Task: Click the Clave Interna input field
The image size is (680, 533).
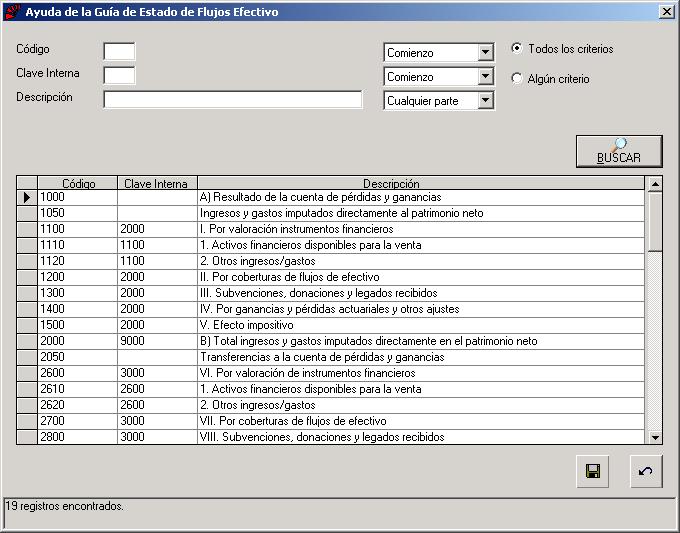Action: [x=119, y=75]
